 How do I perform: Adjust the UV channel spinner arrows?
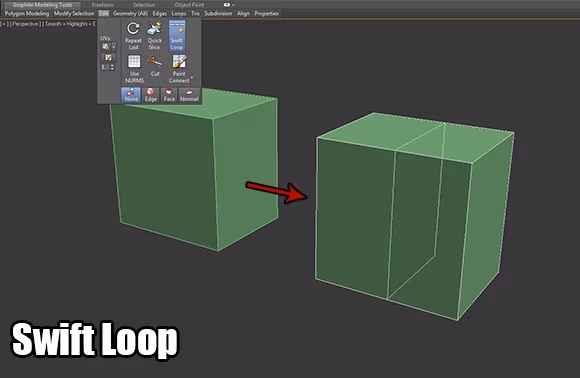point(112,67)
